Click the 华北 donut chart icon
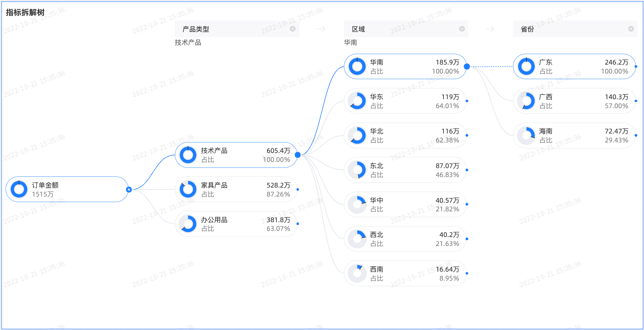Viewport: 644px width, 330px height. [357, 135]
